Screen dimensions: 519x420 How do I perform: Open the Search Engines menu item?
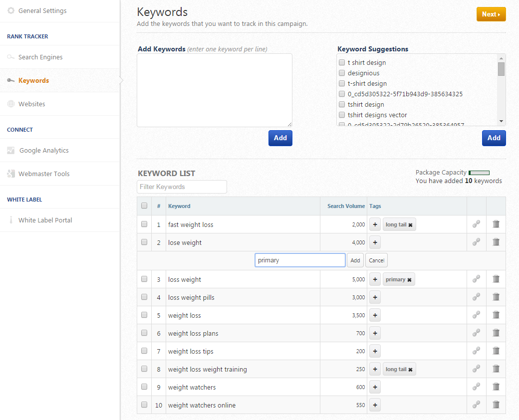point(40,57)
